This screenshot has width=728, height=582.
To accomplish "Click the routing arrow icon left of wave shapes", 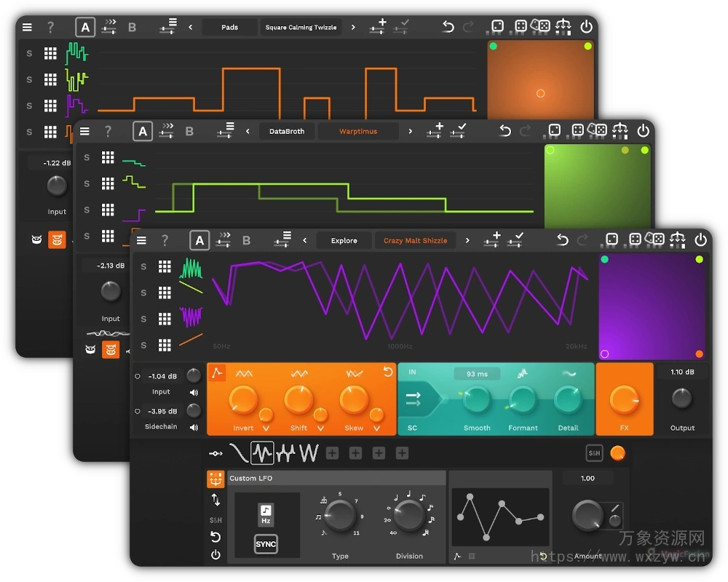I will pyautogui.click(x=216, y=453).
